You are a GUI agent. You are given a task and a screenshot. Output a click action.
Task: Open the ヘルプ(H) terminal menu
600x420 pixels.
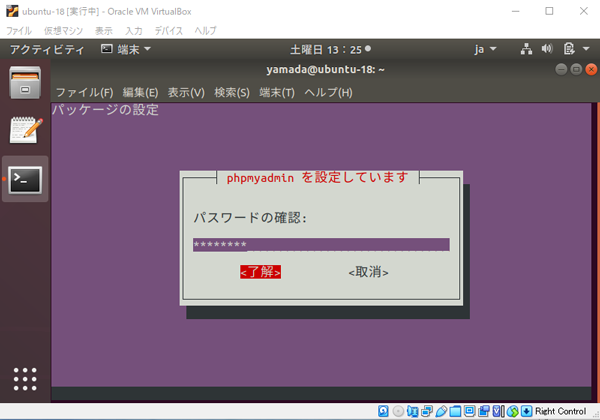click(328, 92)
